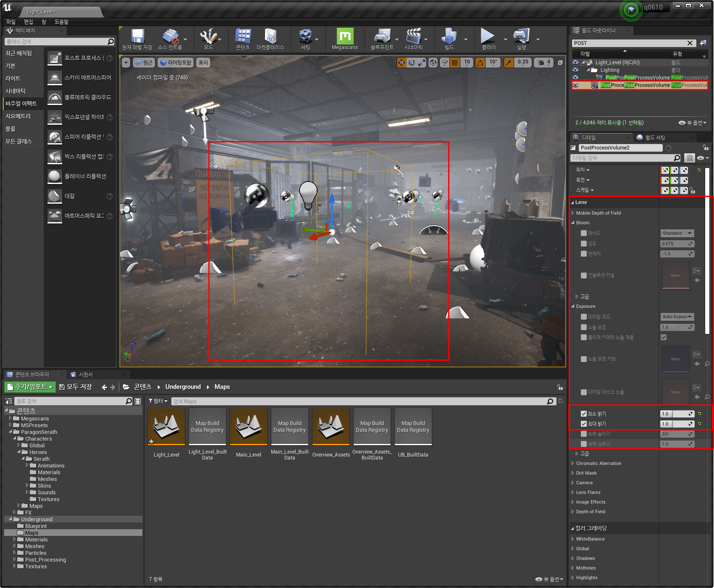Enable the Bloom intensity (강도) override checkbox
Screen dimensions: 714x588
(584, 244)
